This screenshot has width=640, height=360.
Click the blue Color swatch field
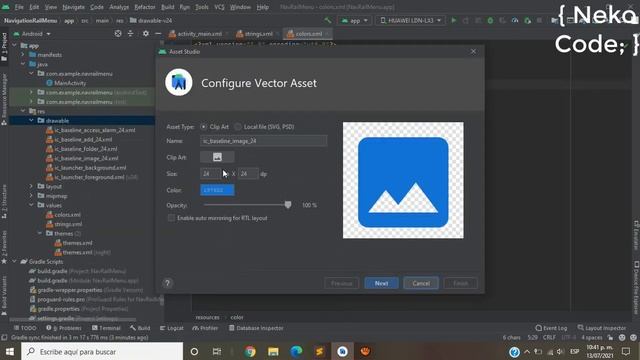point(217,190)
